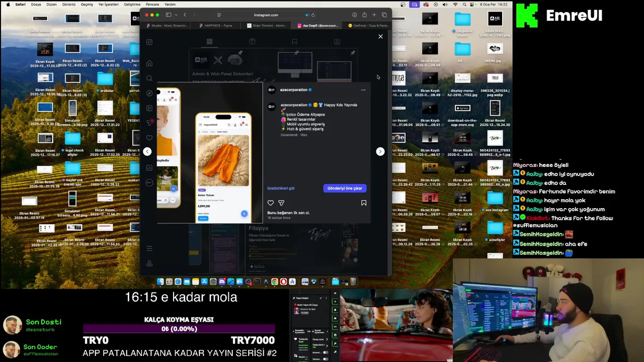Open Opera in the Dock

click(283, 282)
